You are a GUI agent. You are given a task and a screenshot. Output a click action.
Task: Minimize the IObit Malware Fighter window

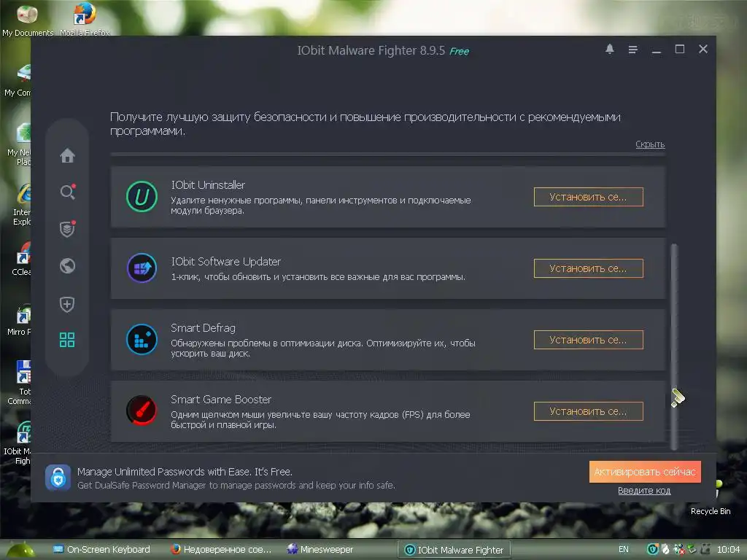pos(657,50)
